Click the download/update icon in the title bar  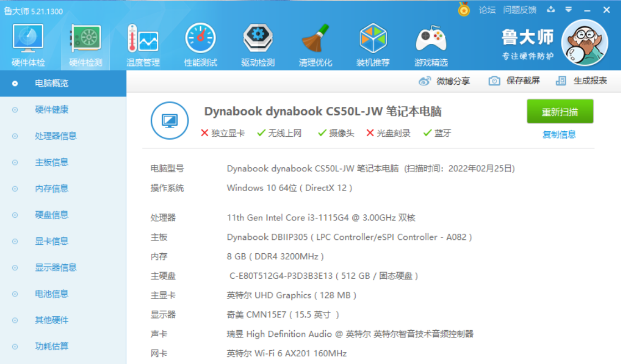[551, 9]
